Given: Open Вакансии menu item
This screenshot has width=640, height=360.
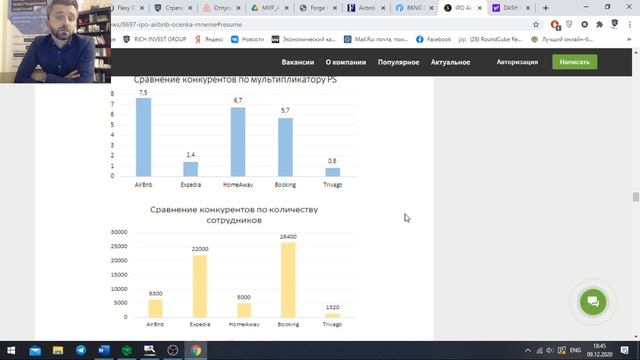Looking at the screenshot, I should click(298, 62).
